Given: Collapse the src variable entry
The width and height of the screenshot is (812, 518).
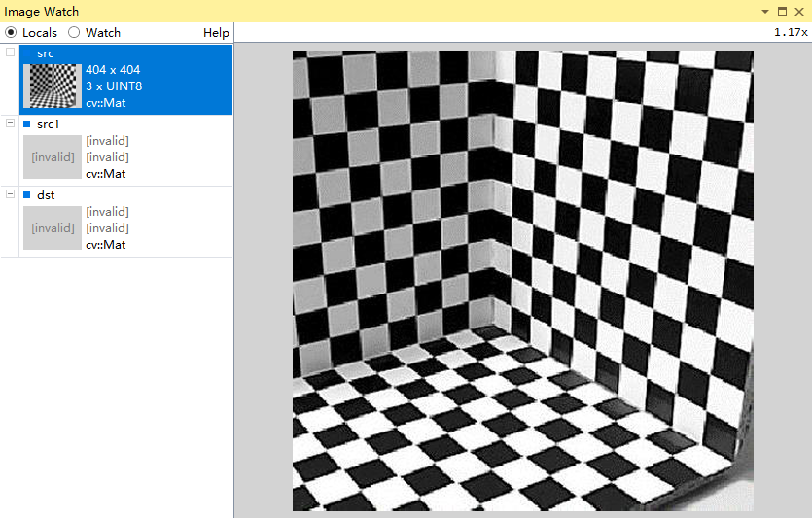Looking at the screenshot, I should point(10,52).
